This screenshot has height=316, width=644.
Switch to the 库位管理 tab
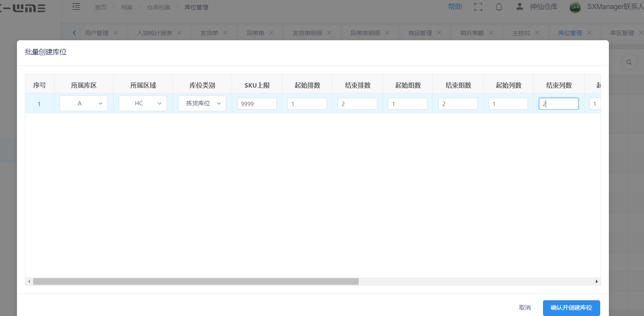pos(570,33)
